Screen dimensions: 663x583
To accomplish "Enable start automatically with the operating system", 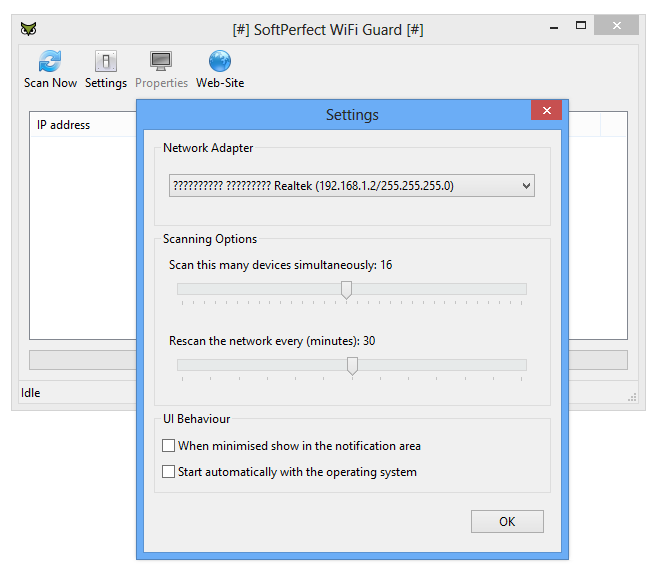I will (168, 471).
